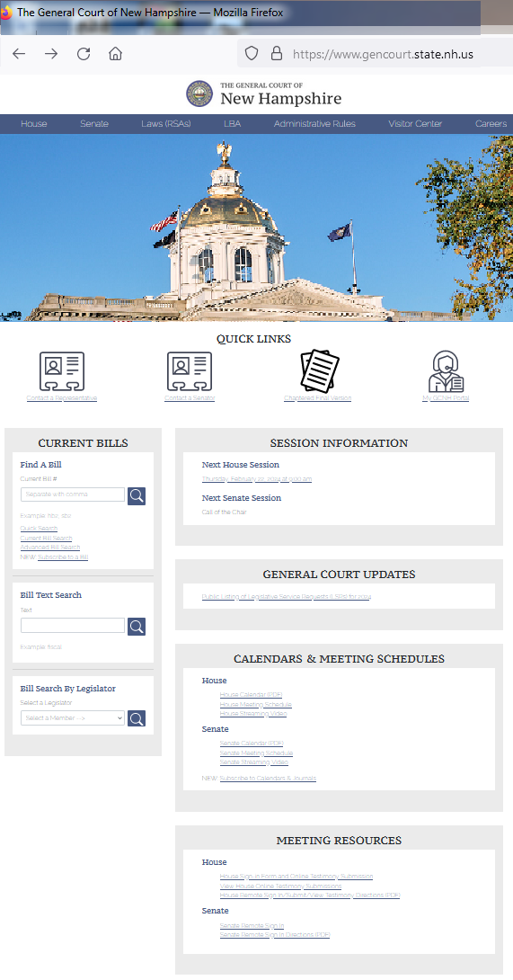Click the New Hampshire state seal logo
Image resolution: width=513 pixels, height=980 pixels.
(199, 94)
